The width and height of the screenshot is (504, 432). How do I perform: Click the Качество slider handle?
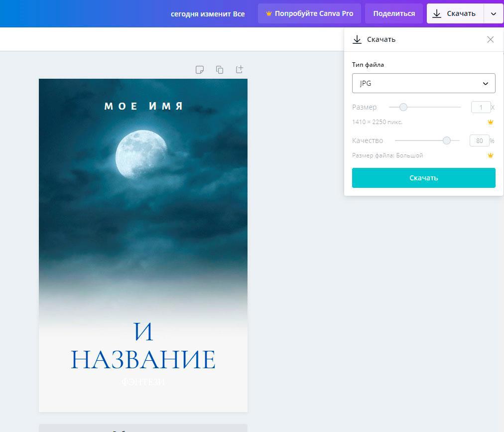coord(447,141)
